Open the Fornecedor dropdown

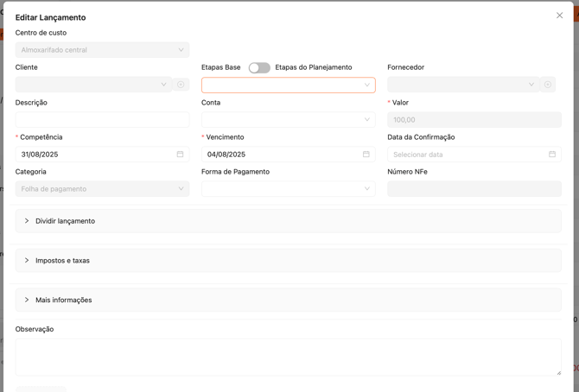(x=462, y=85)
